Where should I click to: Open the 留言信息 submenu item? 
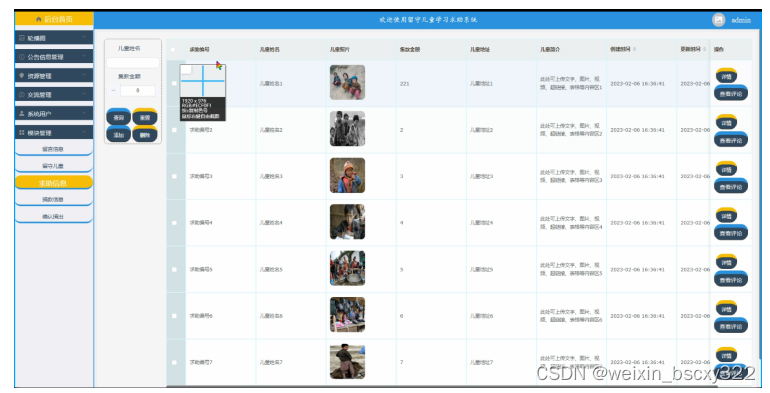pyautogui.click(x=54, y=149)
